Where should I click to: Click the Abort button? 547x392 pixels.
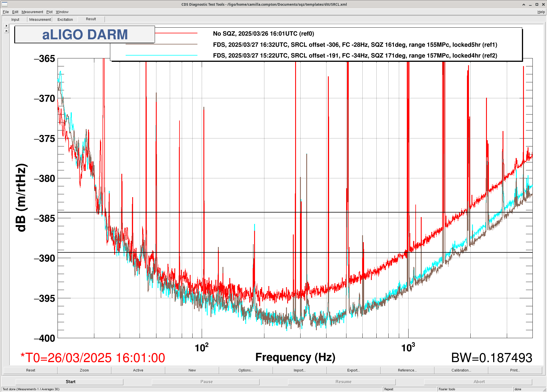pos(478,382)
